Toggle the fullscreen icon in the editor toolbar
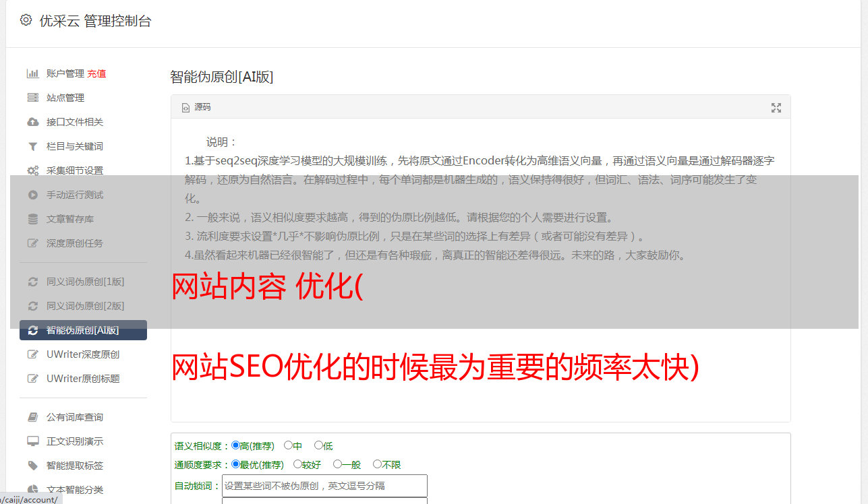 coord(776,108)
